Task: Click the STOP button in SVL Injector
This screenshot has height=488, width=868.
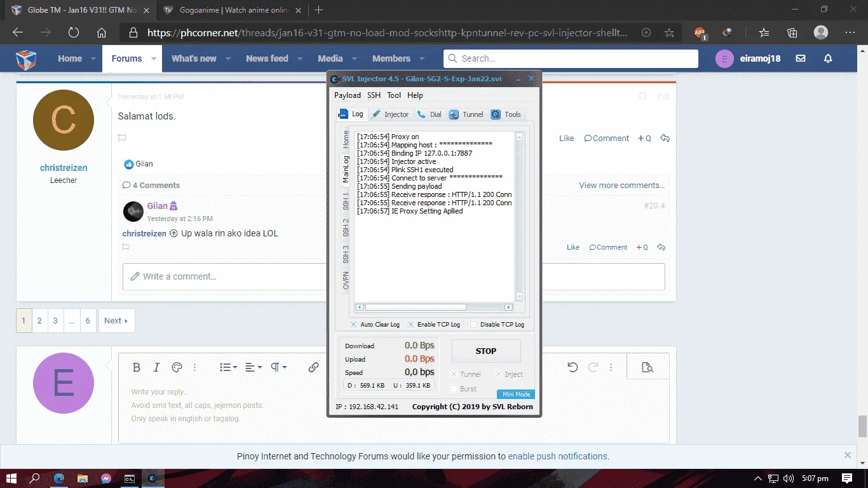Action: point(486,351)
